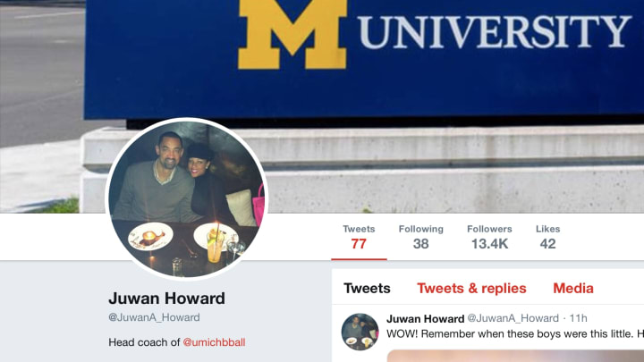Click the @JuwanA_Howard handle in the tweet

pos(513,318)
